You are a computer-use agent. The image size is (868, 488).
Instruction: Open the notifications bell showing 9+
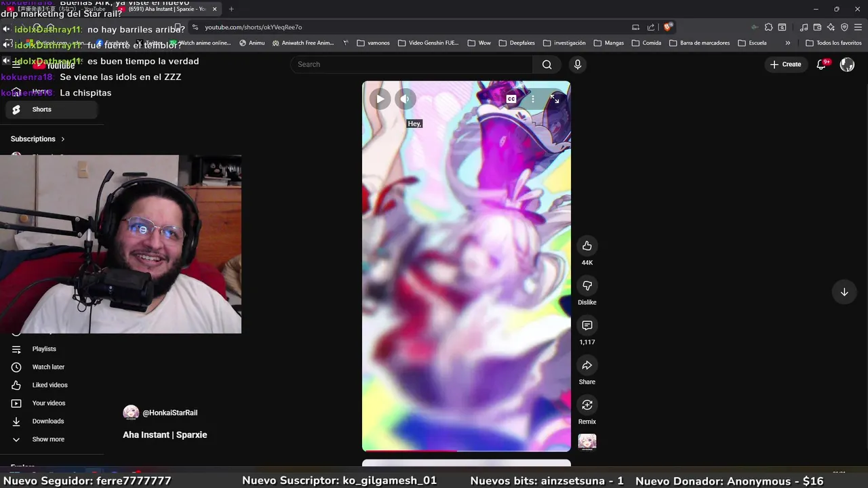pyautogui.click(x=822, y=64)
